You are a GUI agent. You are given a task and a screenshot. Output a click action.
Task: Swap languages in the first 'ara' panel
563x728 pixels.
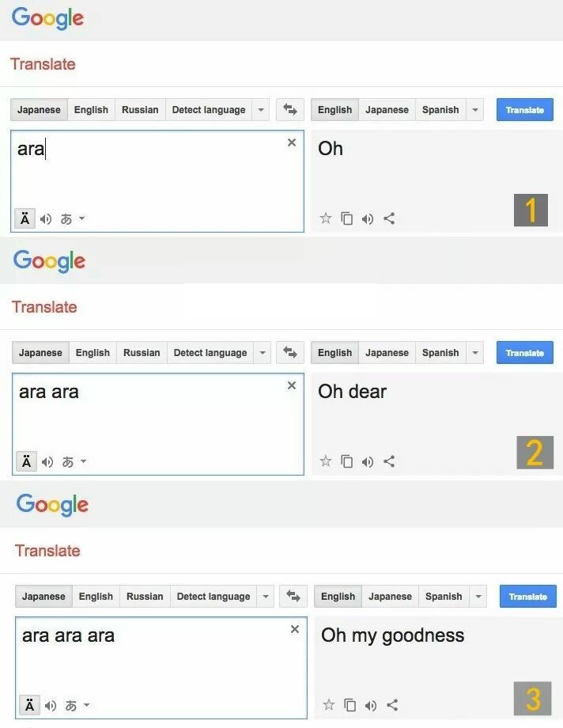coord(290,110)
